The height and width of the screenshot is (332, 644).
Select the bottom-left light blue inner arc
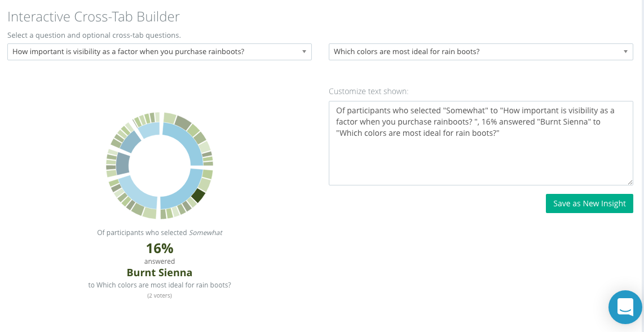tap(135, 196)
